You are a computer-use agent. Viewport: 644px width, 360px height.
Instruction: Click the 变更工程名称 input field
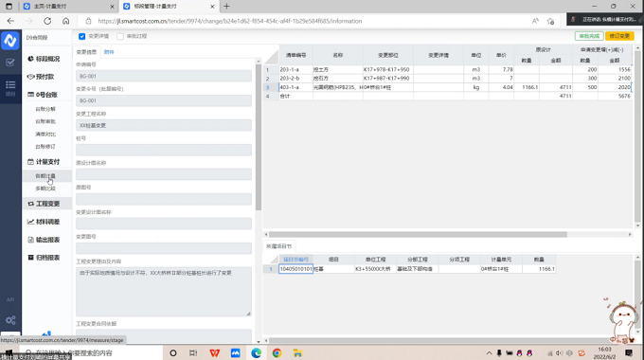click(x=164, y=125)
